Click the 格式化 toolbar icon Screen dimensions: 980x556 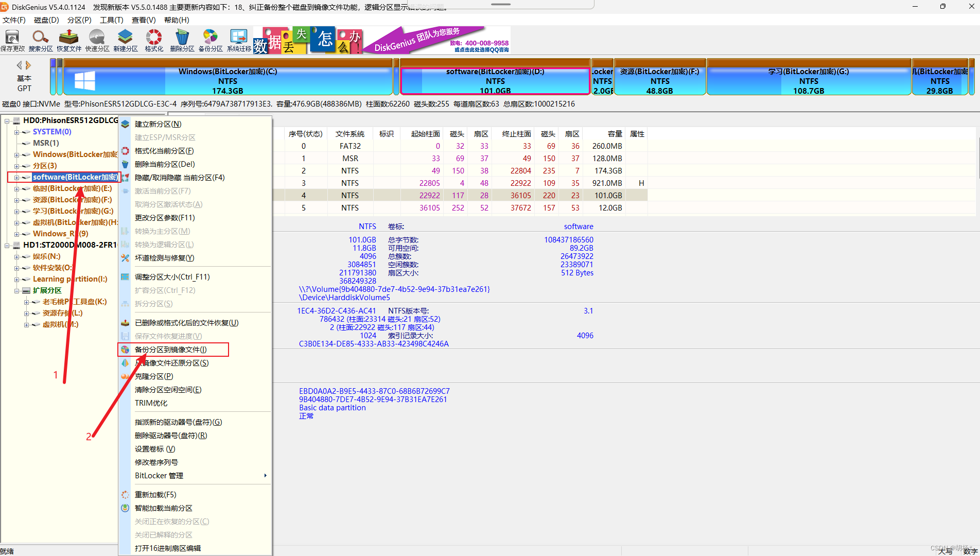(x=154, y=40)
